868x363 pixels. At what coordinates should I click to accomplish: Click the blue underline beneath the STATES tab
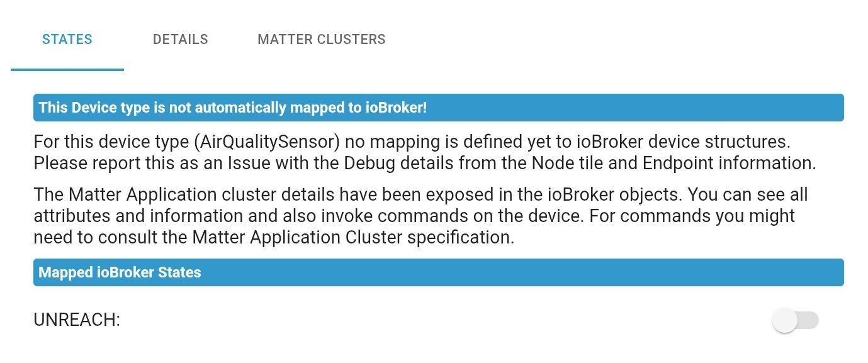tap(67, 69)
